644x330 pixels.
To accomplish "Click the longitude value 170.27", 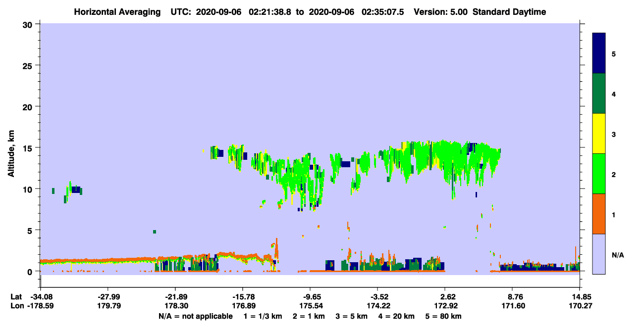I will pos(580,306).
